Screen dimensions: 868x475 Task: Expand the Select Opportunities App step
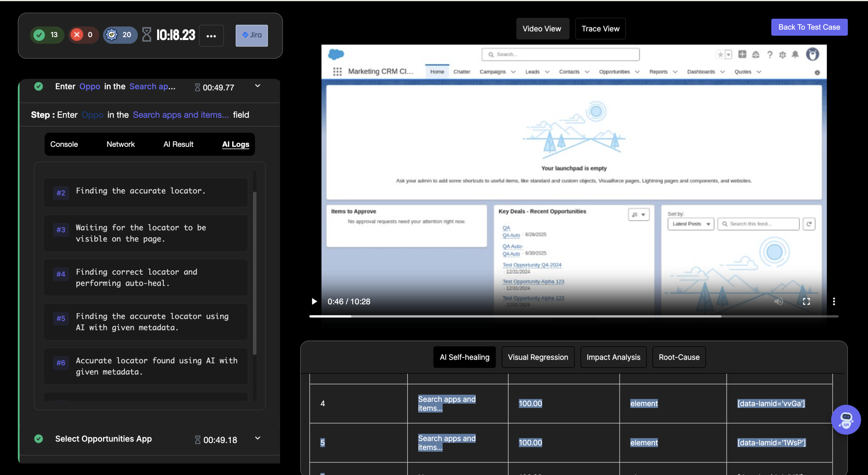click(258, 438)
